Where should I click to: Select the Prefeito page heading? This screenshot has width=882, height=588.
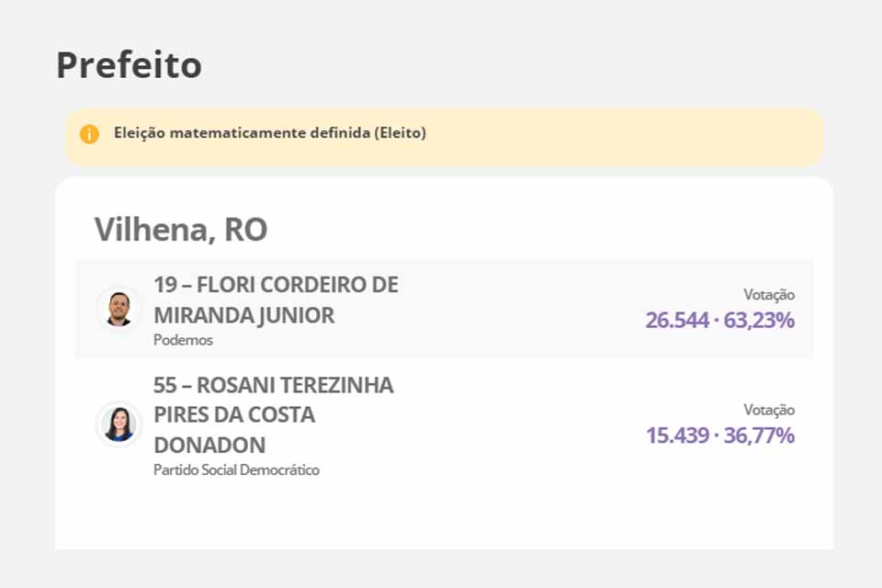click(129, 66)
